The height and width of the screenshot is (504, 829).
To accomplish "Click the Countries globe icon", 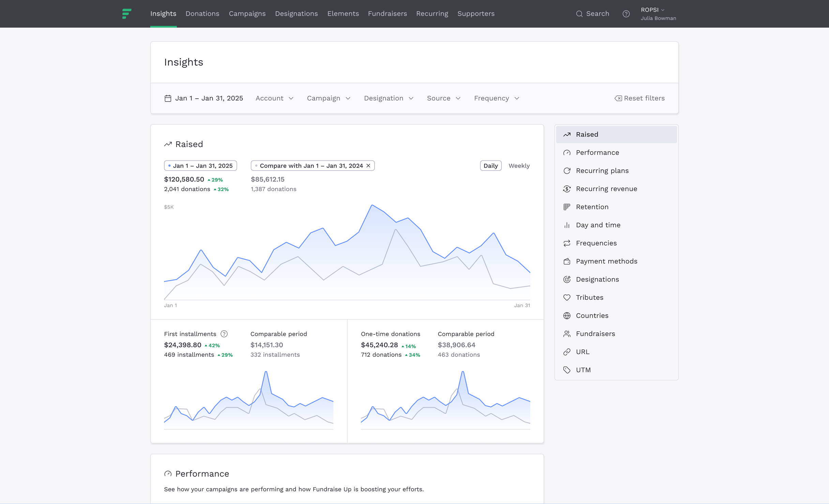I will (x=567, y=316).
